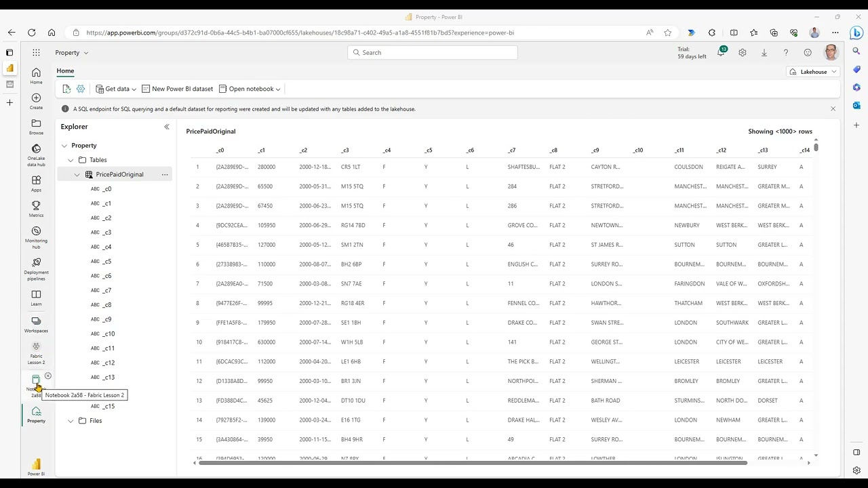Image resolution: width=868 pixels, height=488 pixels.
Task: Click the _c3 column header
Action: click(345, 150)
